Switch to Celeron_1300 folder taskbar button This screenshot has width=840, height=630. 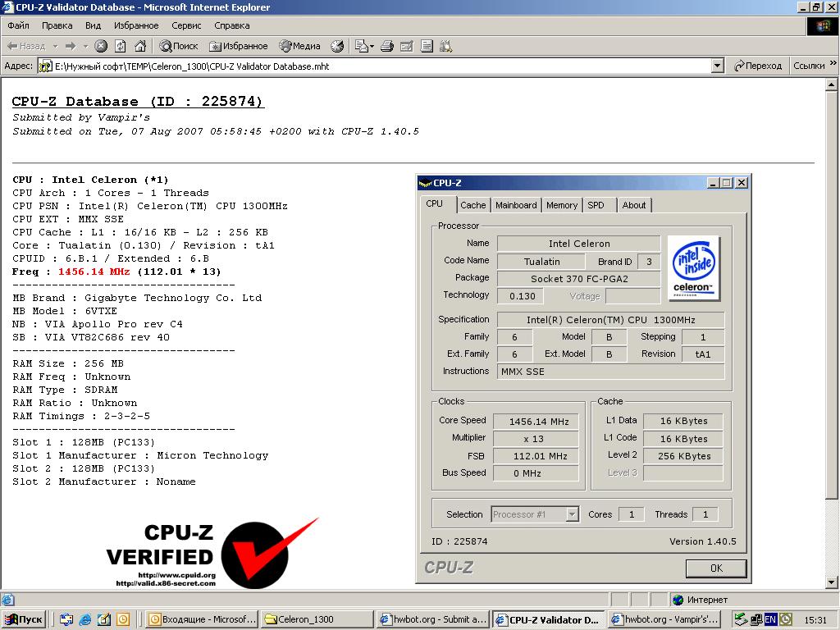point(316,619)
